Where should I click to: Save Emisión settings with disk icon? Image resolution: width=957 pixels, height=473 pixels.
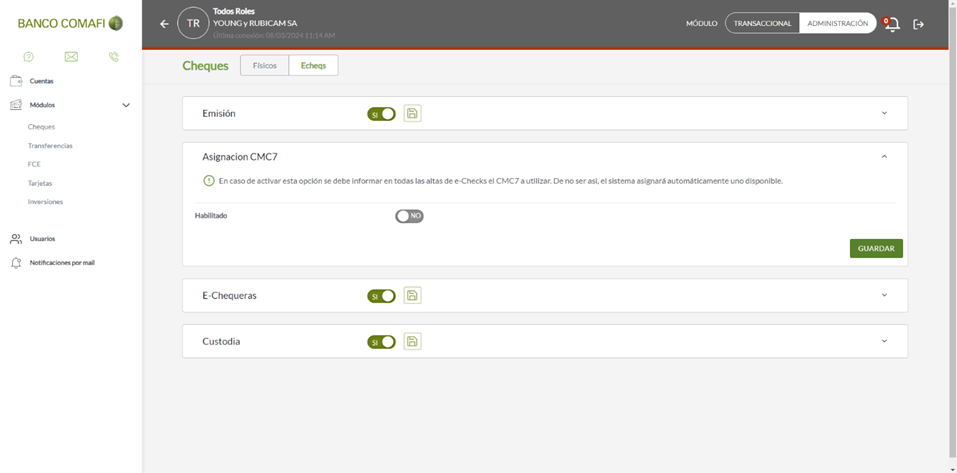(413, 113)
